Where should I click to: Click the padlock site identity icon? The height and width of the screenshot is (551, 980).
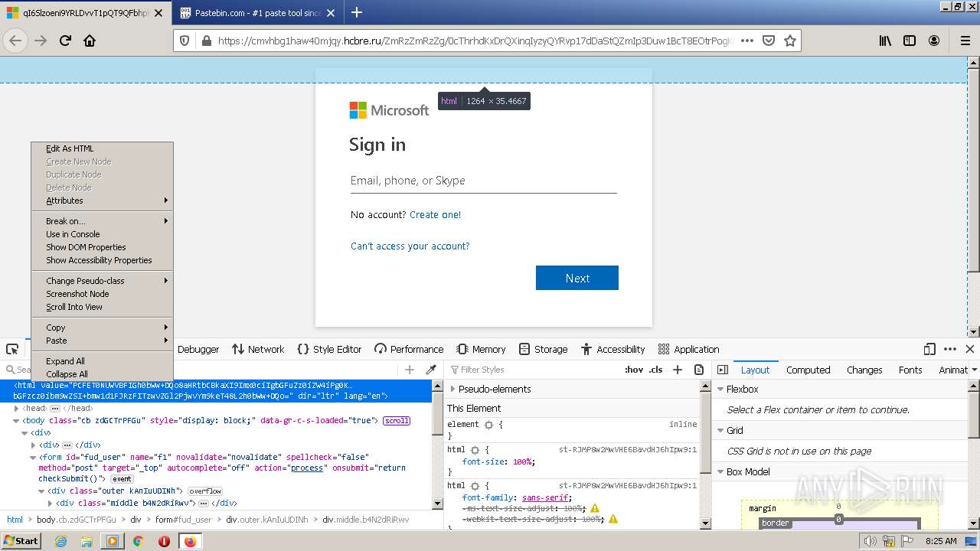click(206, 41)
